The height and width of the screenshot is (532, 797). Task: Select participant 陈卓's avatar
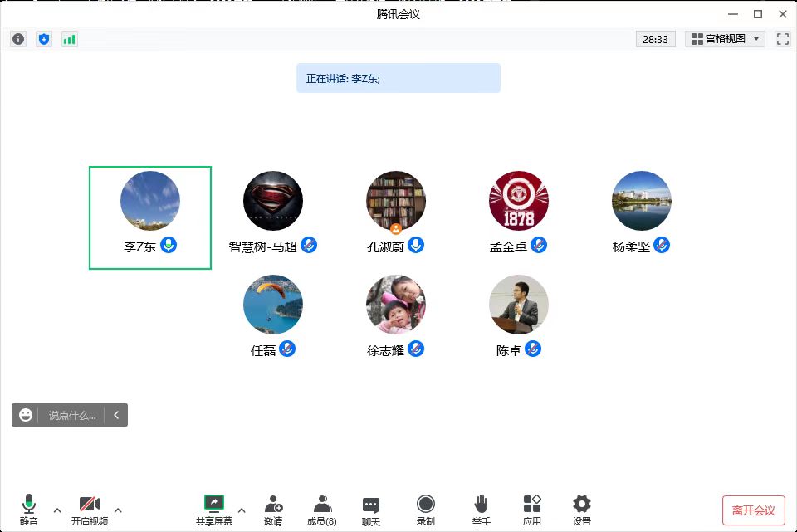[519, 305]
